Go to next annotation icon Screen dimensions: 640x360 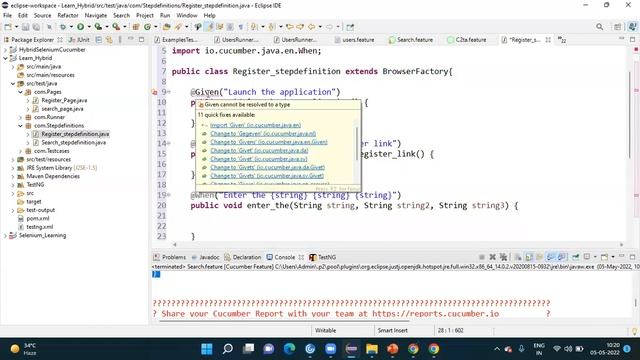click(x=254, y=27)
